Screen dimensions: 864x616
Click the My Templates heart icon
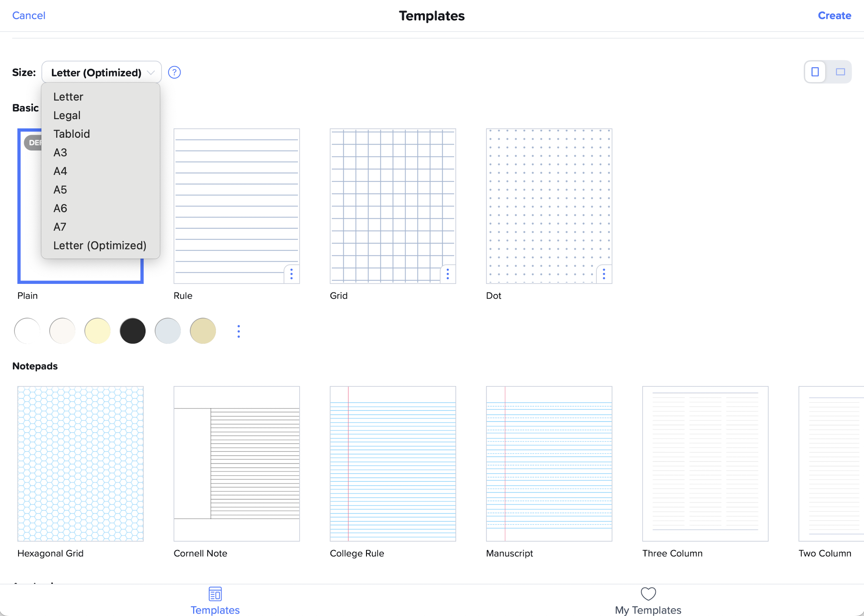coord(648,594)
